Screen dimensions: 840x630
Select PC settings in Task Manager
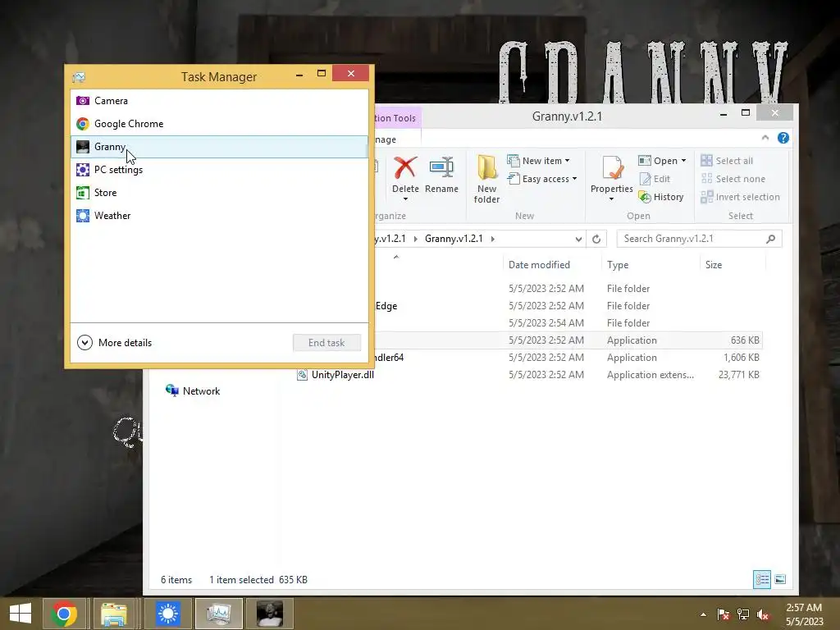tap(219, 170)
